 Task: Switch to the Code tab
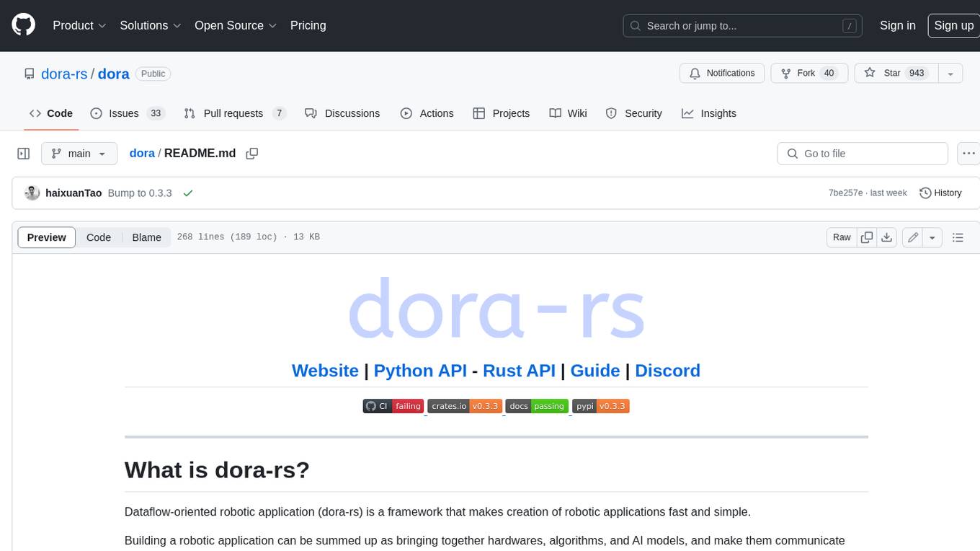(50, 113)
